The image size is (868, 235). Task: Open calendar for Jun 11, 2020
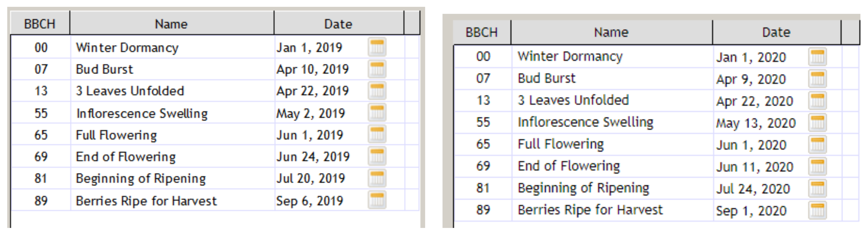pyautogui.click(x=817, y=166)
